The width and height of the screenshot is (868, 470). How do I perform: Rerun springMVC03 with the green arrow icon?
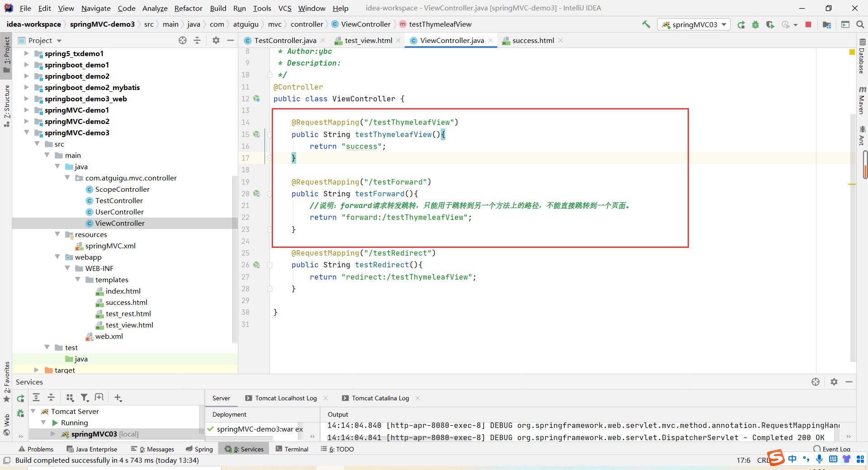[x=741, y=24]
